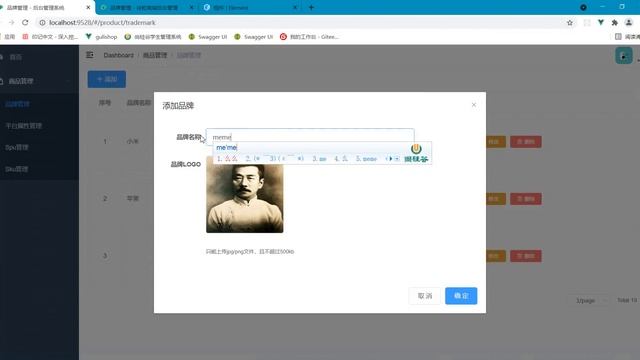This screenshot has height=360, width=640.
Task: Click the orange edit button in row 3
Action: [496, 256]
